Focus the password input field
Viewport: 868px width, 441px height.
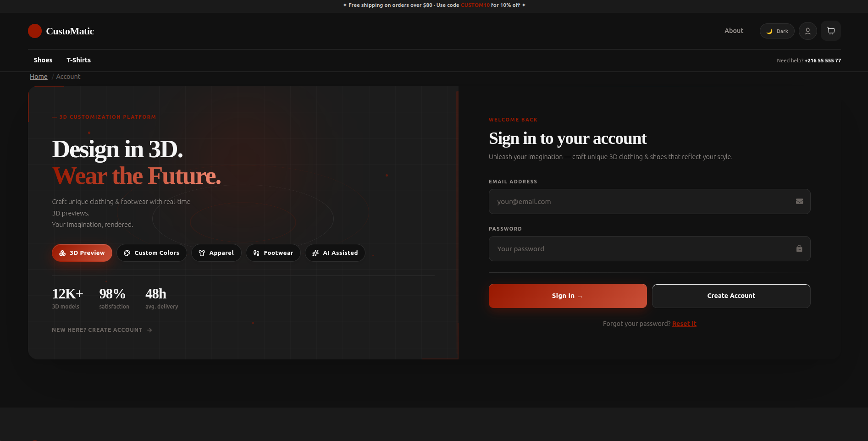pos(649,249)
